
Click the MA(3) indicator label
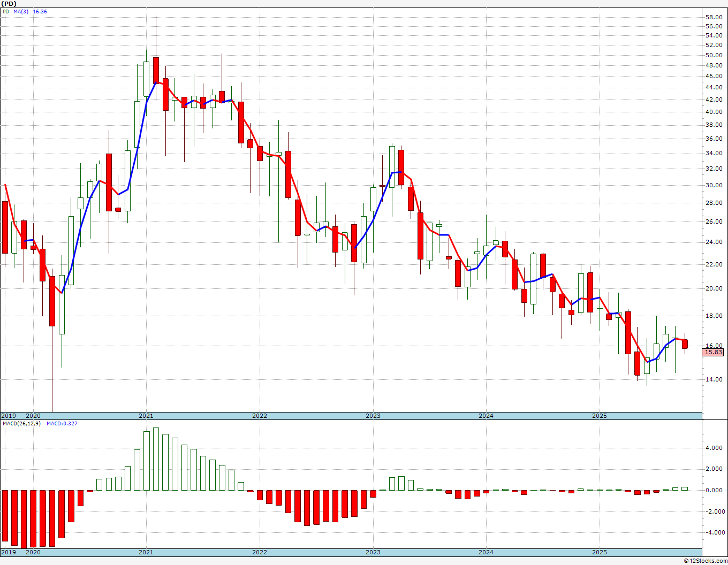coord(21,11)
